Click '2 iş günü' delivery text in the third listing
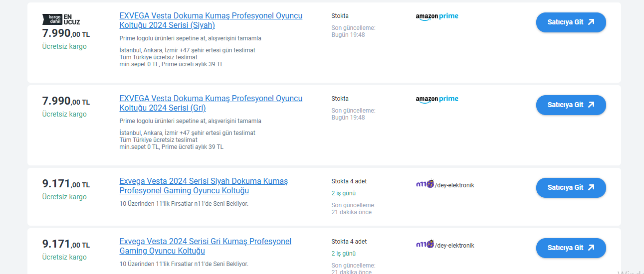 click(344, 193)
